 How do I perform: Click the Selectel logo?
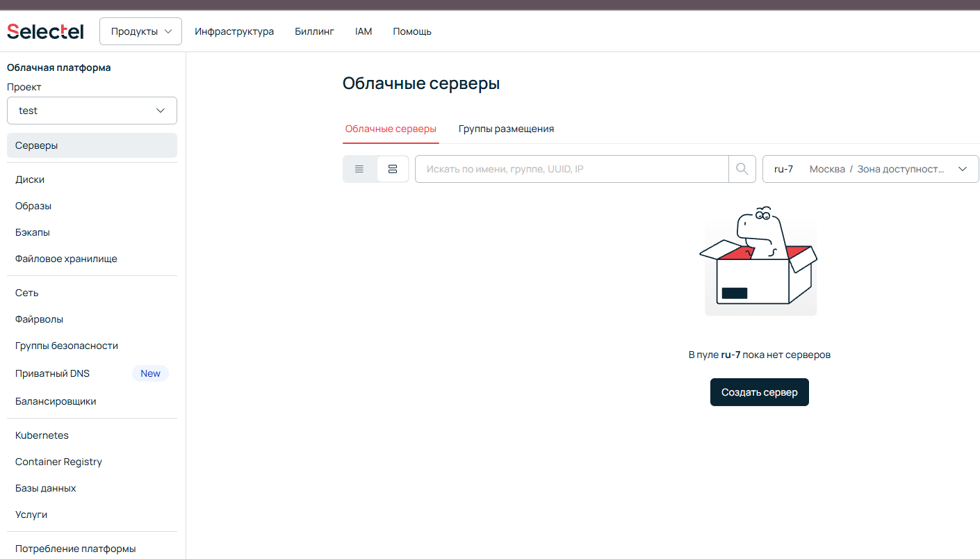tap(45, 31)
